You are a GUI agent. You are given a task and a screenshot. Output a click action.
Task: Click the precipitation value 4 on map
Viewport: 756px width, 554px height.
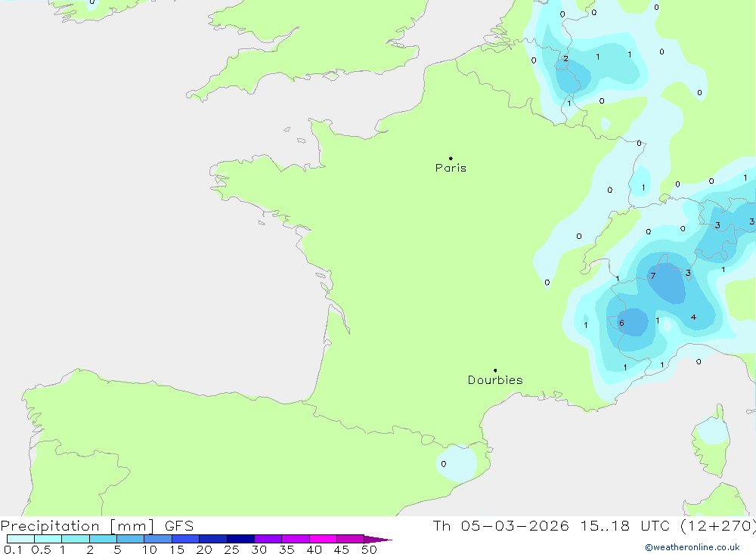(693, 317)
